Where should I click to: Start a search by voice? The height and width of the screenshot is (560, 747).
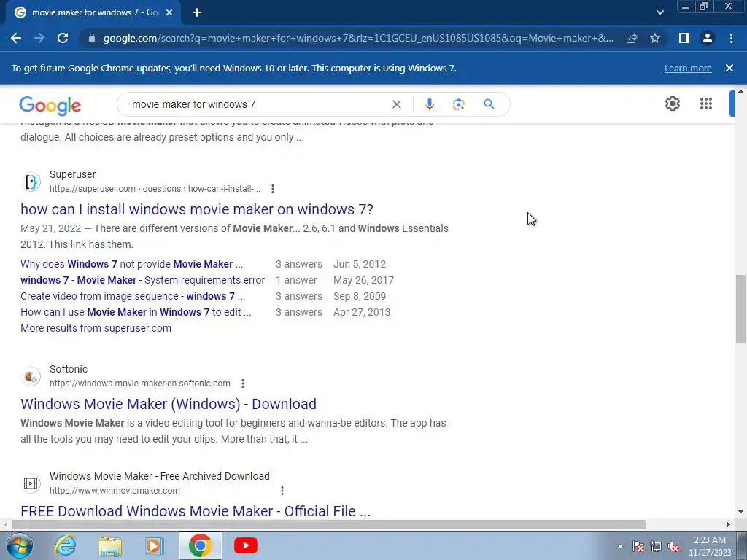[x=429, y=104]
